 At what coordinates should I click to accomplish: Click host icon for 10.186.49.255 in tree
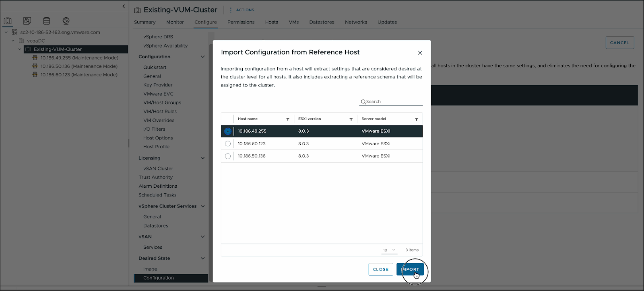pyautogui.click(x=35, y=57)
